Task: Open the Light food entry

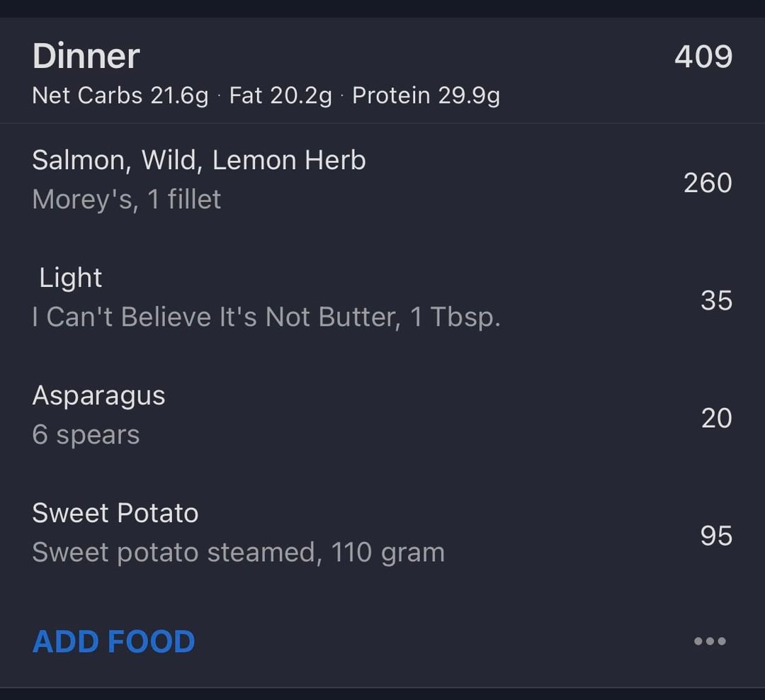Action: click(70, 278)
